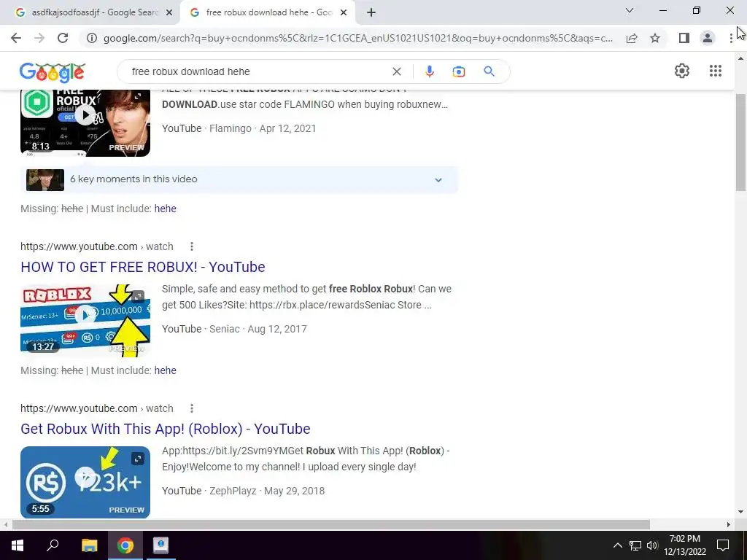The width and height of the screenshot is (747, 560).
Task: Bookmark this tab with the star
Action: click(x=655, y=38)
